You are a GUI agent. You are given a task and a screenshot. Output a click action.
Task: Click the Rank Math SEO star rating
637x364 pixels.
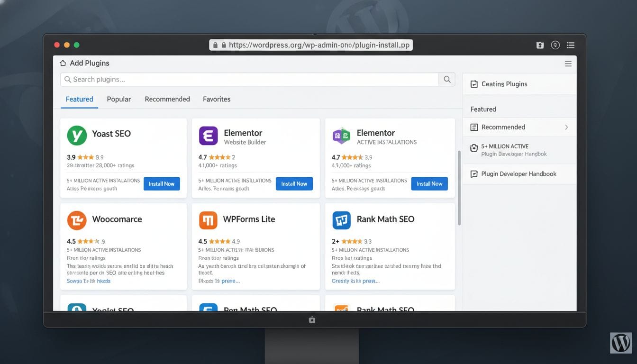click(352, 241)
